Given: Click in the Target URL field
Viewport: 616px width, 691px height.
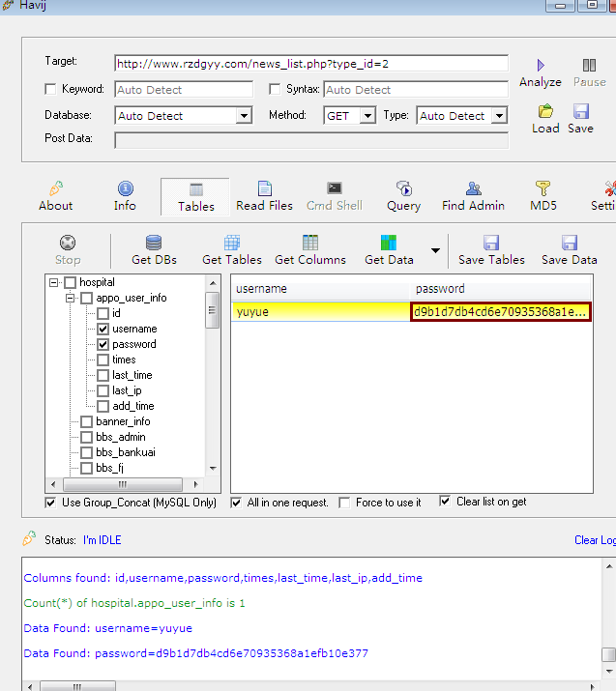Looking at the screenshot, I should point(311,64).
